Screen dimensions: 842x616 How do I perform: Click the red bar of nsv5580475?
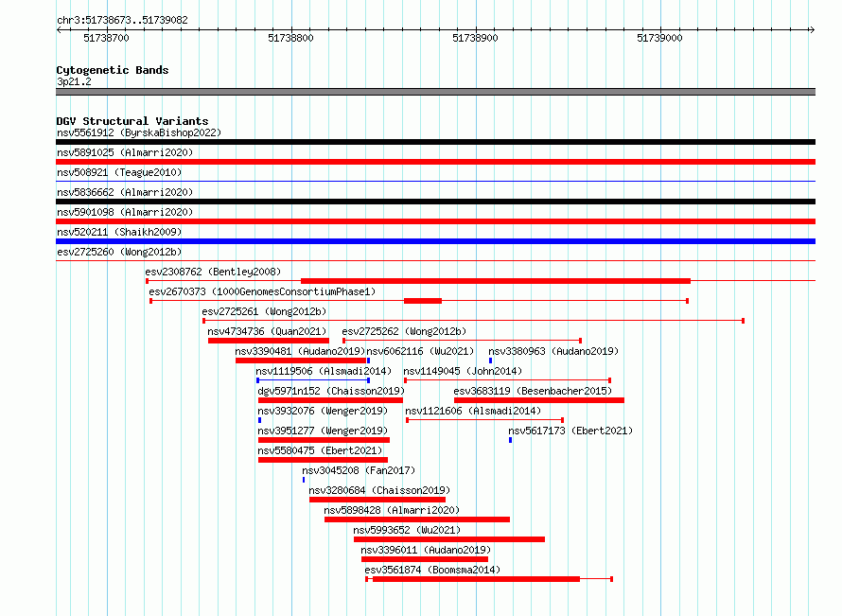pyautogui.click(x=323, y=460)
